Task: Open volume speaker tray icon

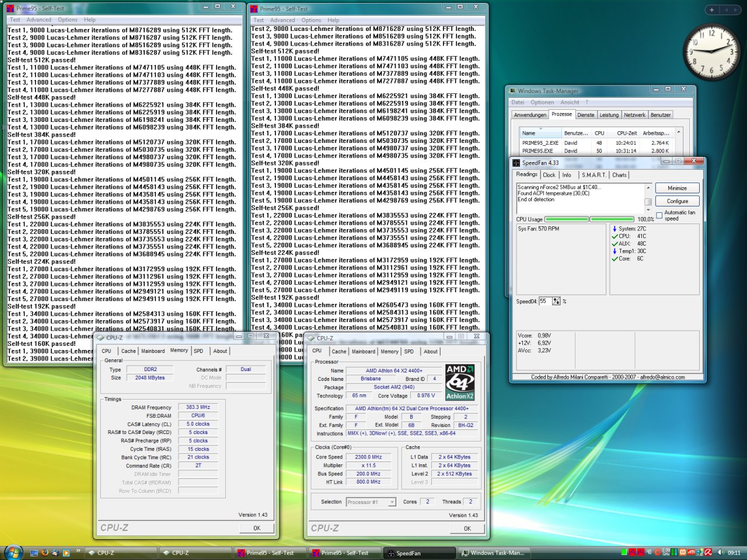Action: click(x=721, y=552)
